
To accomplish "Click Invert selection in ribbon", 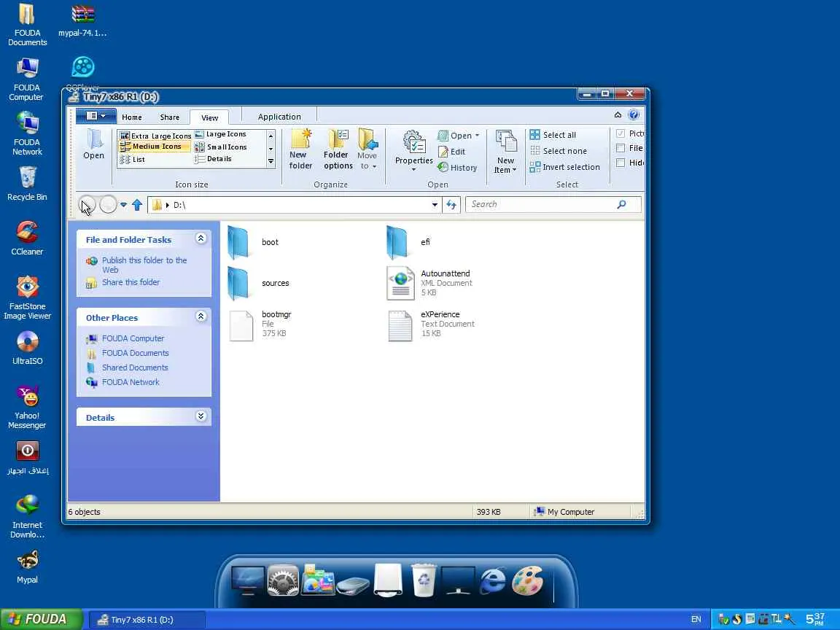I will click(564, 167).
